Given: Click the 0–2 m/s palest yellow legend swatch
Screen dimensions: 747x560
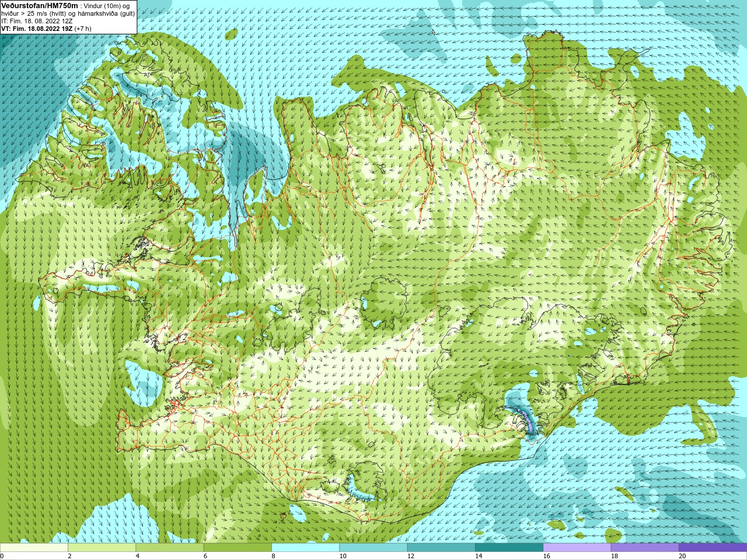Looking at the screenshot, I should (x=34, y=547).
